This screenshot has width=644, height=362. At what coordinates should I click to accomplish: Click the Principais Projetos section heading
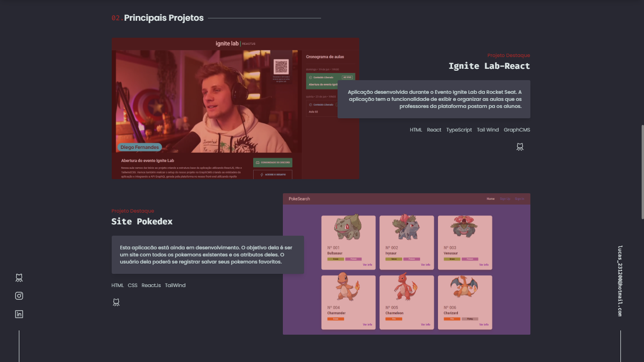point(164,18)
